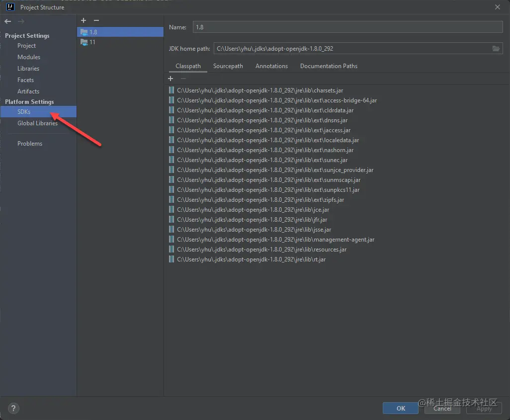This screenshot has height=420, width=510.
Task: Open Project settings
Action: [27, 46]
